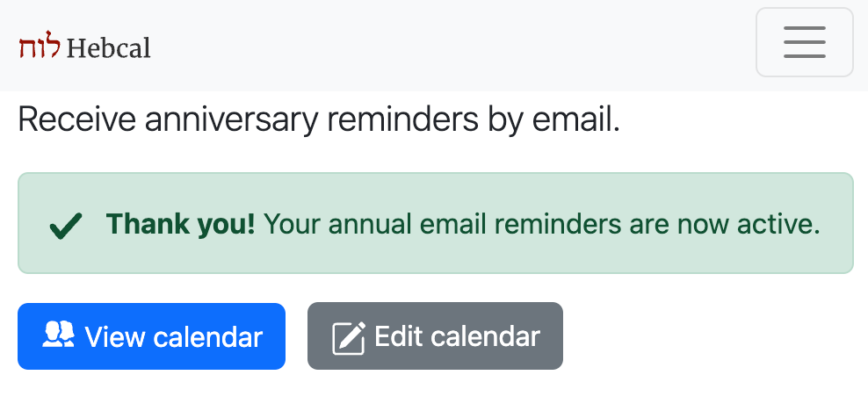Click the people icon on View calendar
The height and width of the screenshot is (411, 868).
58,335
